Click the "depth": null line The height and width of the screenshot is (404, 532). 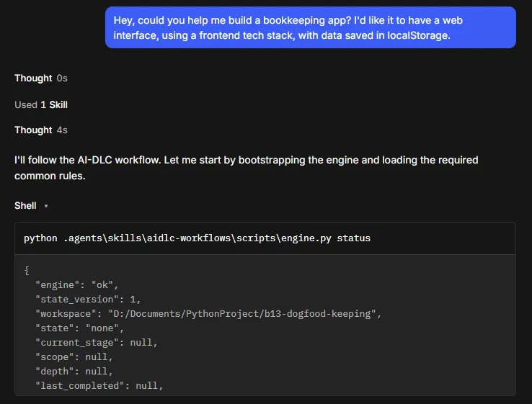(x=74, y=372)
